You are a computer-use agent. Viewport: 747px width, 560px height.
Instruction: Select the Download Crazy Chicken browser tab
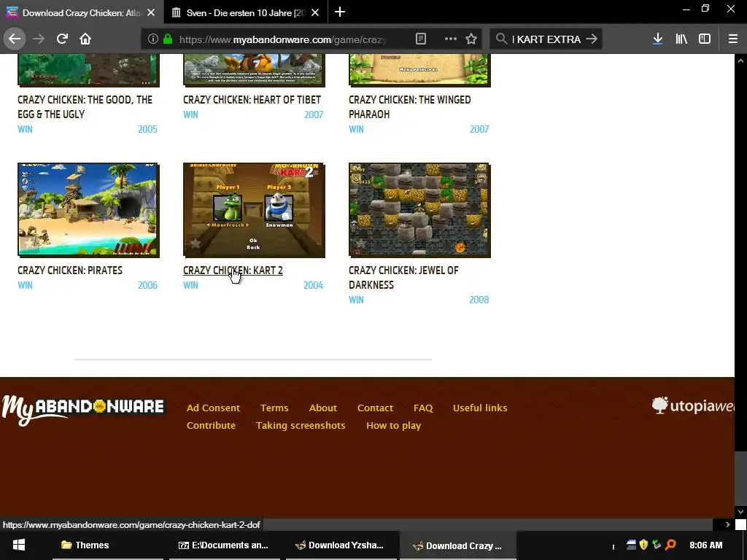click(x=82, y=12)
